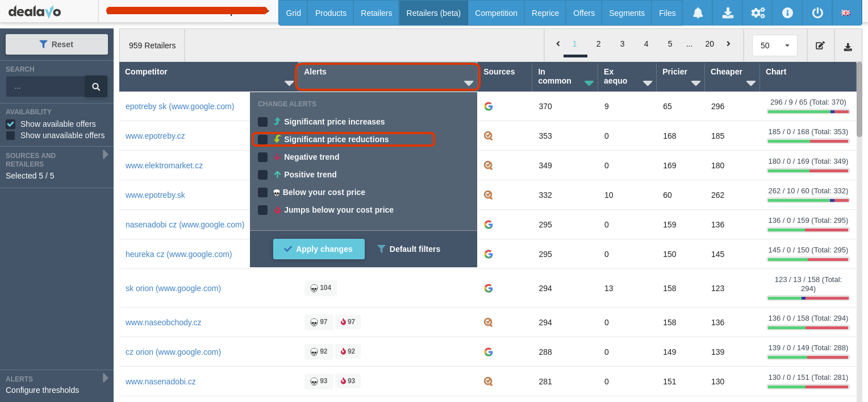This screenshot has width=868, height=402.
Task: Open the Reprice tab
Action: point(545,13)
